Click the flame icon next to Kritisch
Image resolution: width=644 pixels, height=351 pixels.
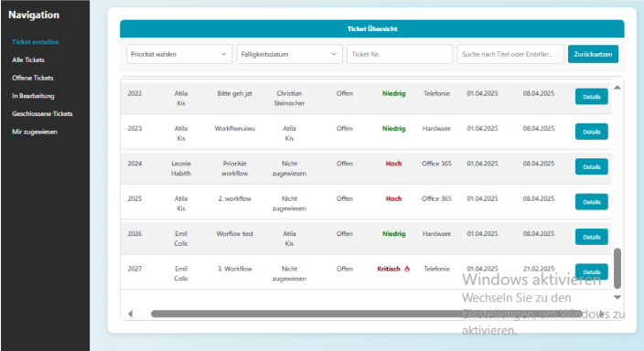(406, 269)
